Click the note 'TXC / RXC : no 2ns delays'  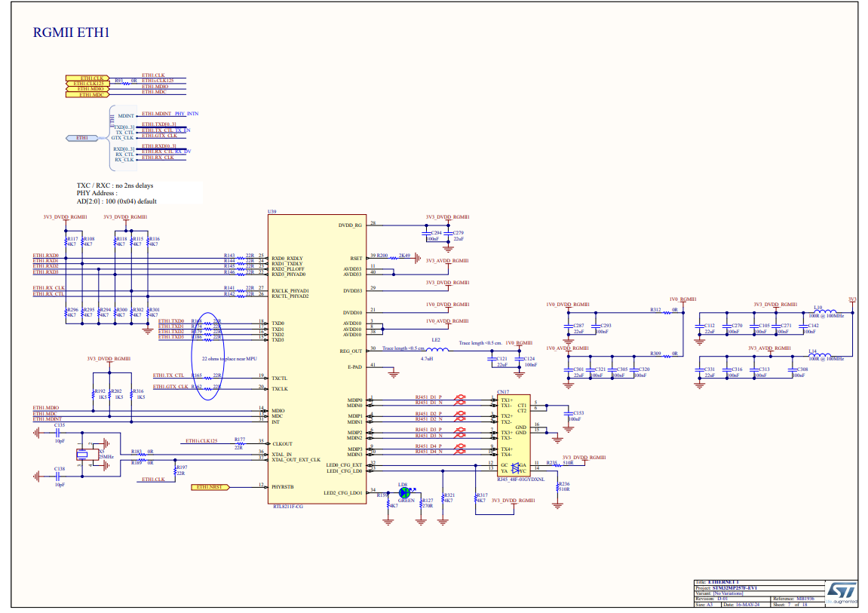(x=115, y=186)
